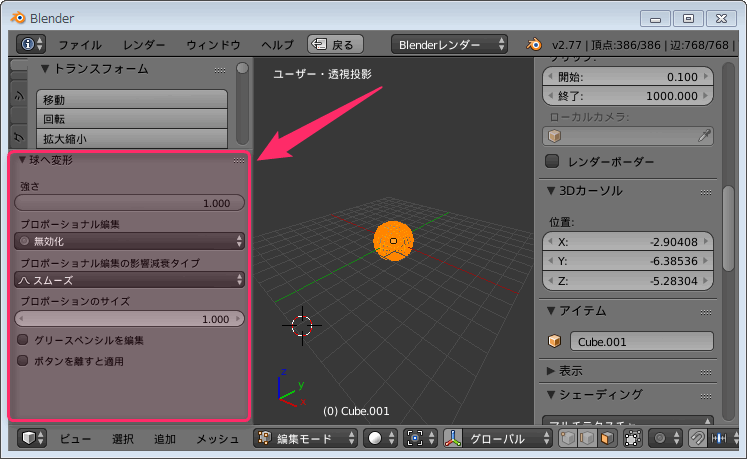This screenshot has width=747, height=459.
Task: Open the メッシュ menu
Action: [218, 439]
